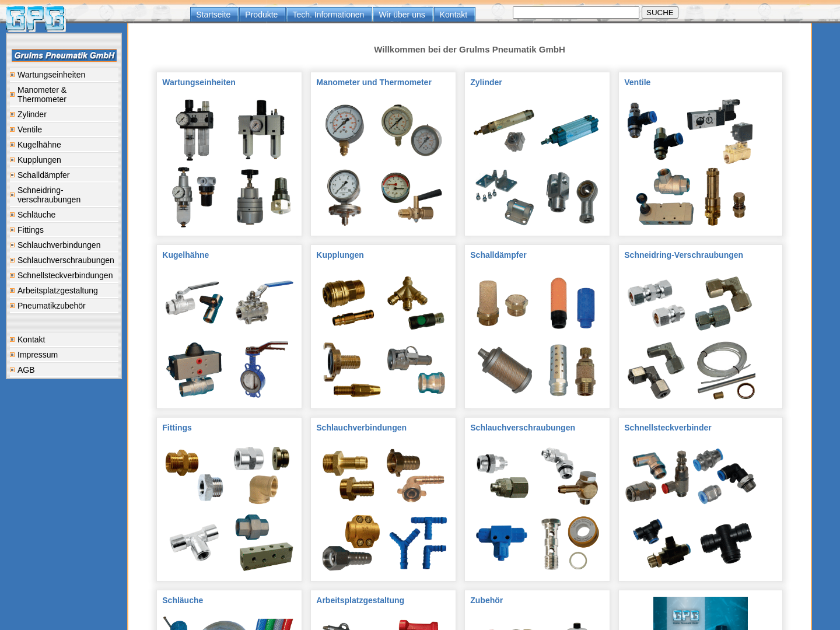Screen dimensions: 840x630
Task: Open Kugelhähne sidebar link
Action: click(64, 145)
